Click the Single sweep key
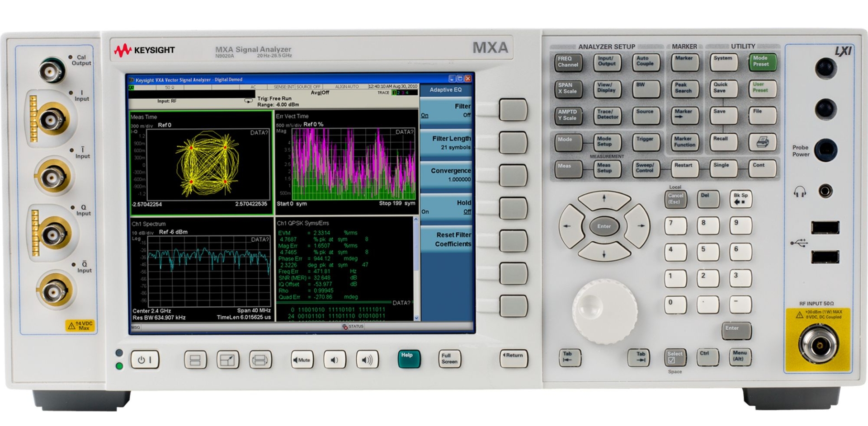The height and width of the screenshot is (426, 868). (723, 169)
